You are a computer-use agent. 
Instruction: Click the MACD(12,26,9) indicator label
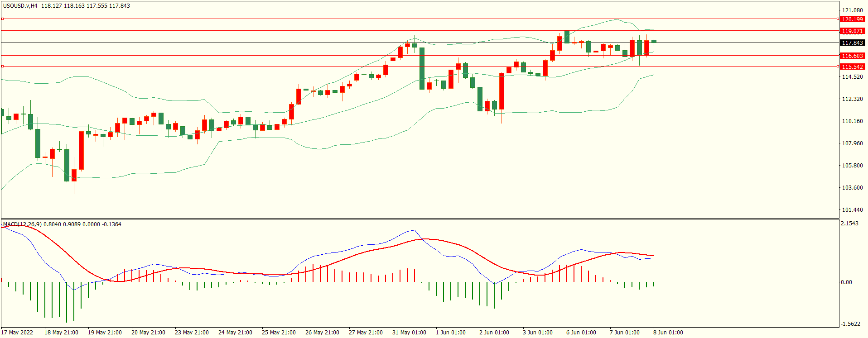tap(22, 224)
